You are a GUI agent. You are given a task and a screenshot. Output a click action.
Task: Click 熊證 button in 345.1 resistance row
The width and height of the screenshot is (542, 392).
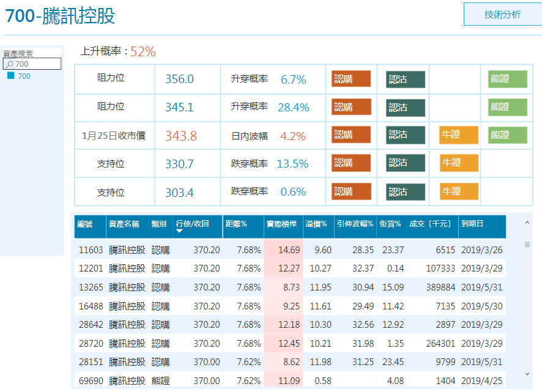(x=507, y=107)
